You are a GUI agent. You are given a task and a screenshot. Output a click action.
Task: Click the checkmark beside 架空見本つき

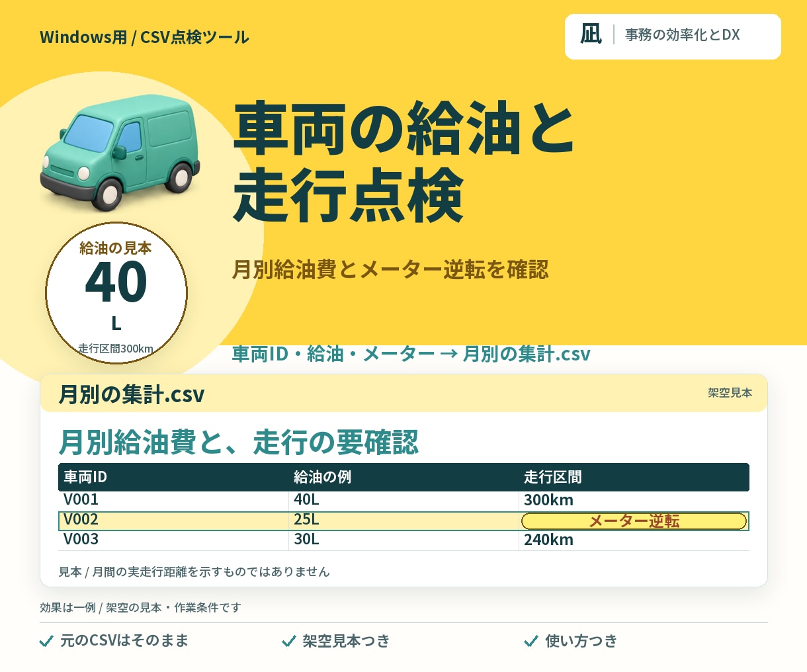click(288, 641)
